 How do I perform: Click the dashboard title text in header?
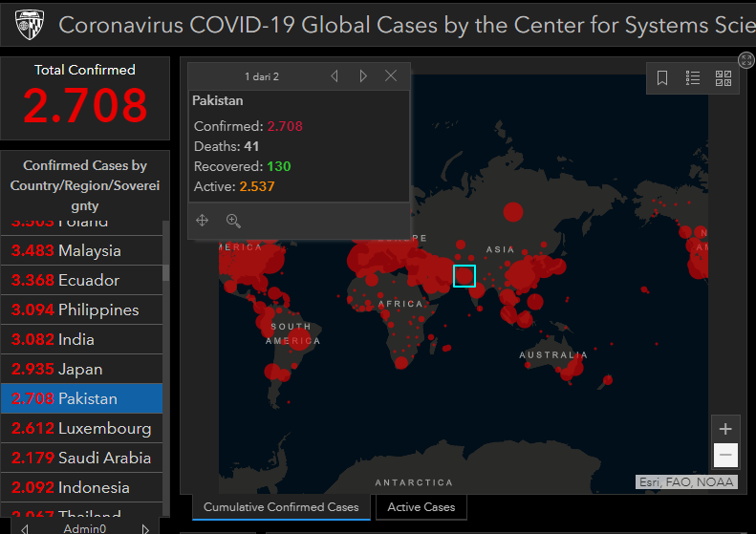coord(407,25)
